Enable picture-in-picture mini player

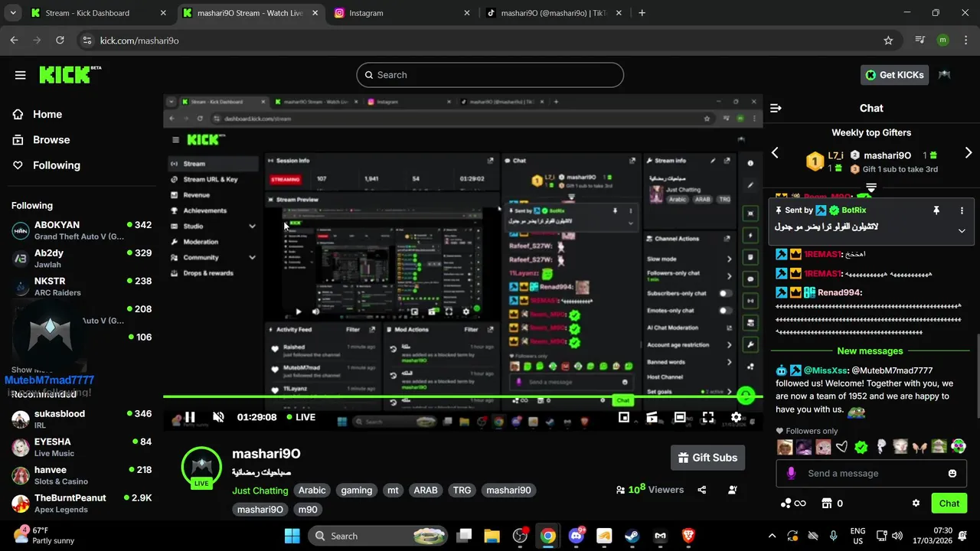click(624, 417)
